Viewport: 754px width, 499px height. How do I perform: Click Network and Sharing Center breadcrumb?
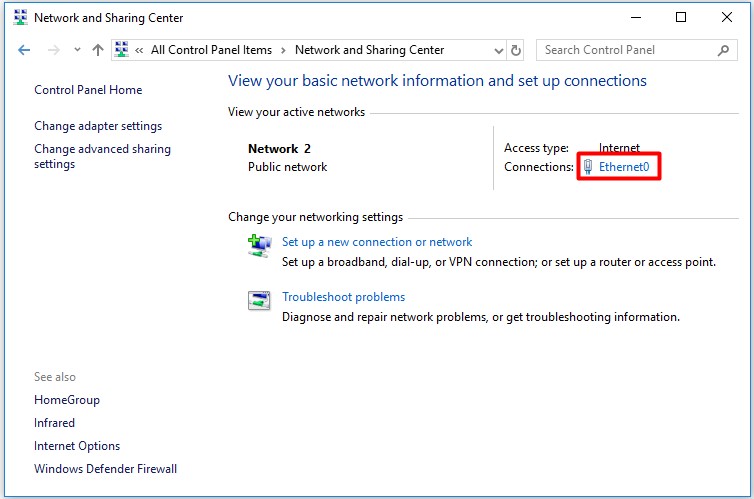tap(369, 50)
